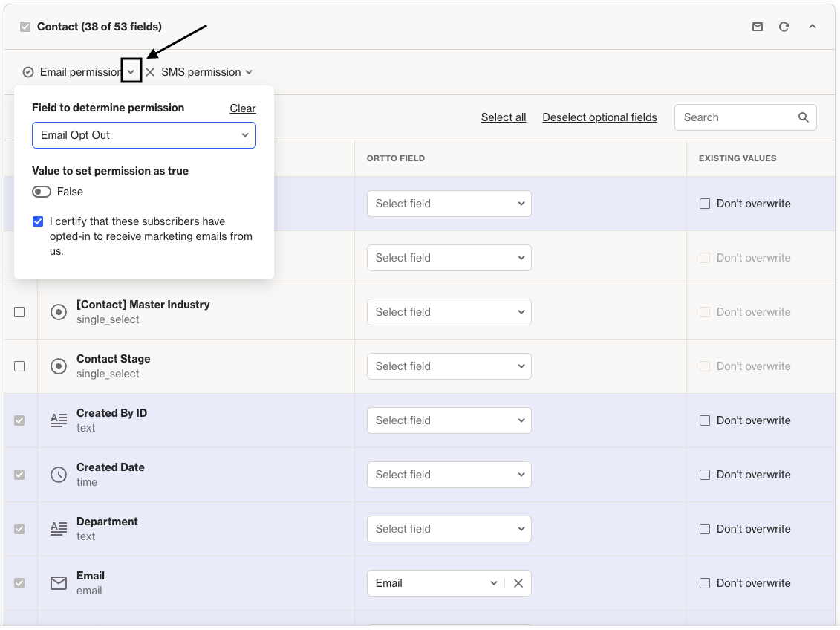Click the [Contact] Master Industry field name
Screen dimensions: 840x630
(x=143, y=305)
